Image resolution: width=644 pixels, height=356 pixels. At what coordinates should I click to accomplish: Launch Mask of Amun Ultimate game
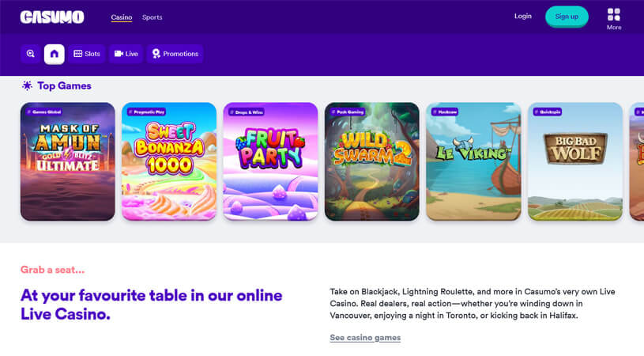tap(68, 161)
